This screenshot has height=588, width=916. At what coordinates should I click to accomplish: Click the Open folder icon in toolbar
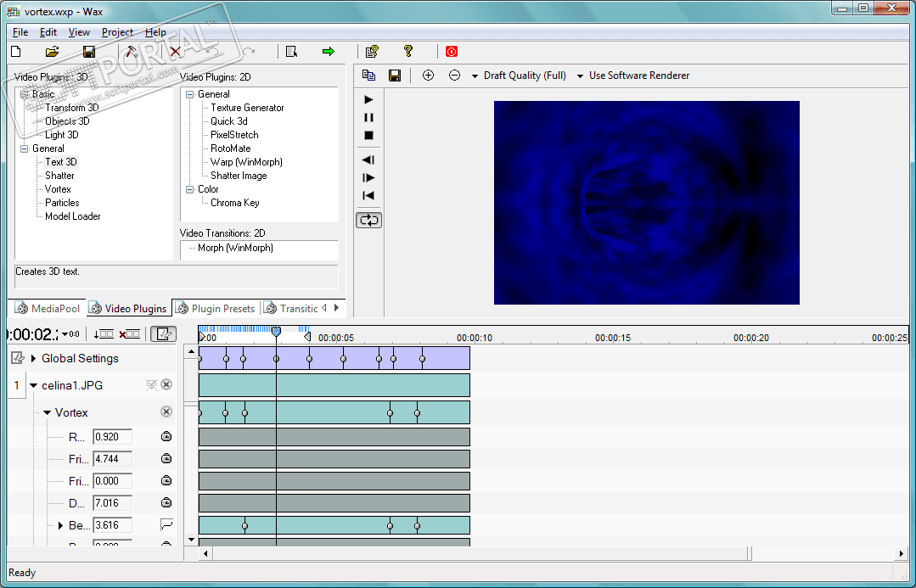(x=52, y=52)
